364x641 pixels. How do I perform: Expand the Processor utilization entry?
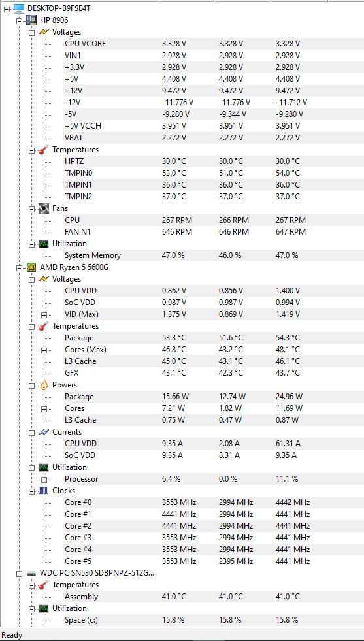pyautogui.click(x=44, y=480)
